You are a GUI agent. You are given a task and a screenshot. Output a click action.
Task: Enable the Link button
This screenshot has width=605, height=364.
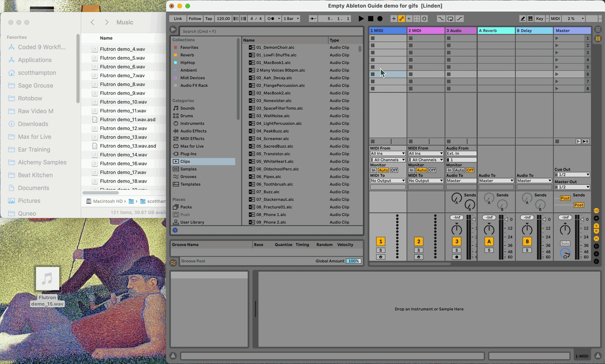tap(178, 19)
